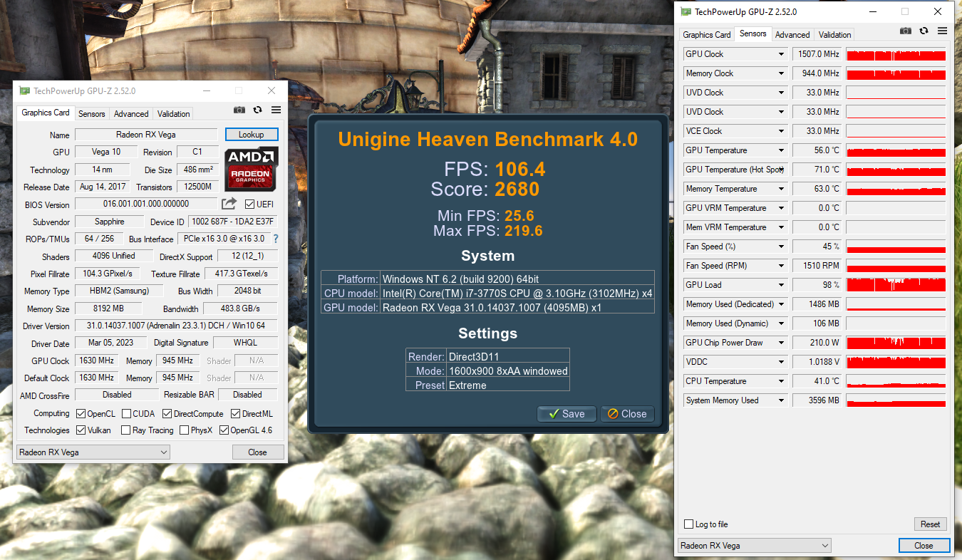Click the refresh icon in Graphics Card window
The image size is (962, 560).
tap(258, 110)
